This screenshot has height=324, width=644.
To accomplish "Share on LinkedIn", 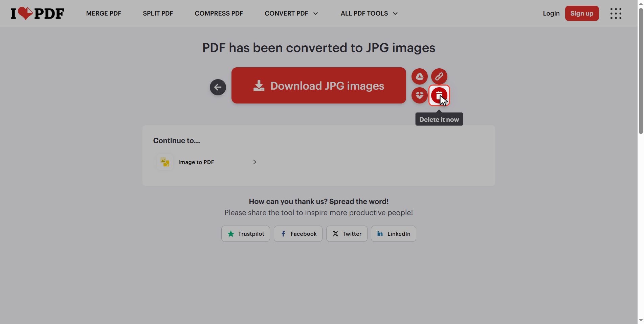I will coord(394,234).
